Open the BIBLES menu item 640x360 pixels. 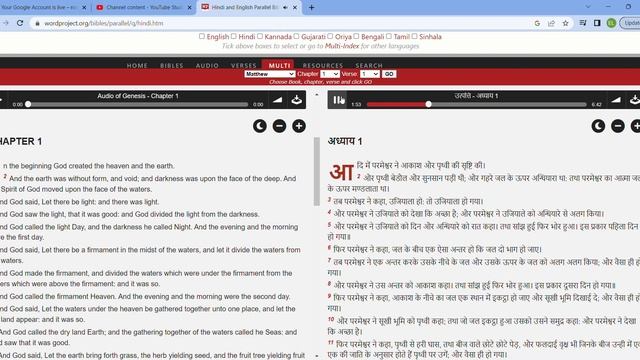pos(172,65)
